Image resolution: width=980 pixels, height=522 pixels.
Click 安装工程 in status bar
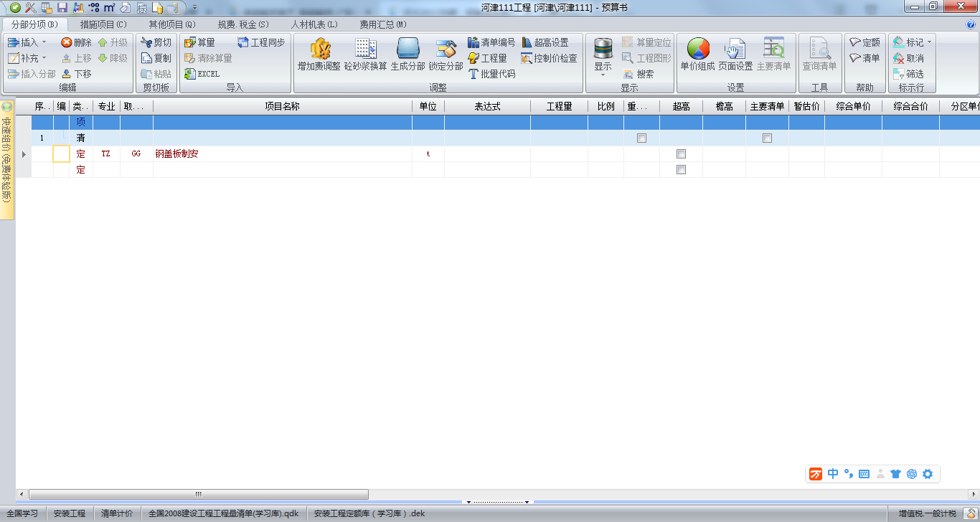pyautogui.click(x=70, y=513)
